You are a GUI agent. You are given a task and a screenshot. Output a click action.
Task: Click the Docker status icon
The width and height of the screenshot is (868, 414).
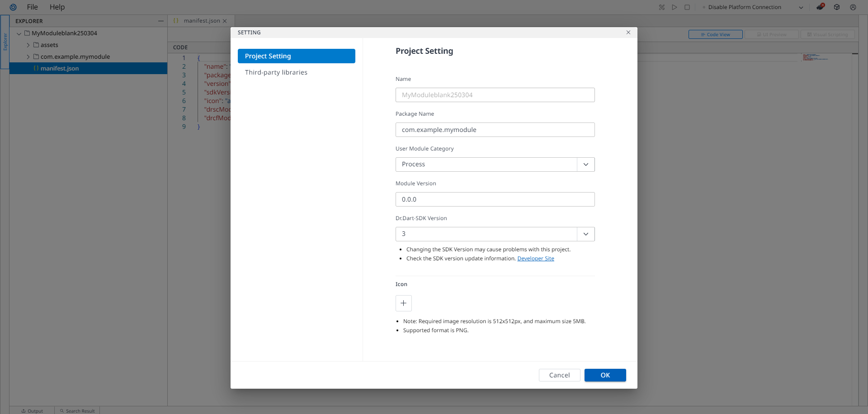[820, 7]
